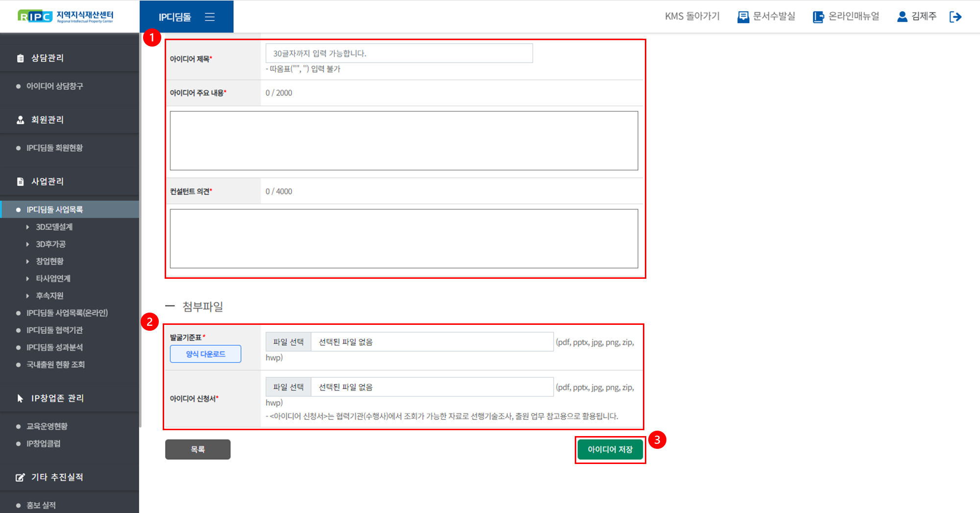Expand the 후속지원 submenu item
The width and height of the screenshot is (980, 513).
pos(49,295)
